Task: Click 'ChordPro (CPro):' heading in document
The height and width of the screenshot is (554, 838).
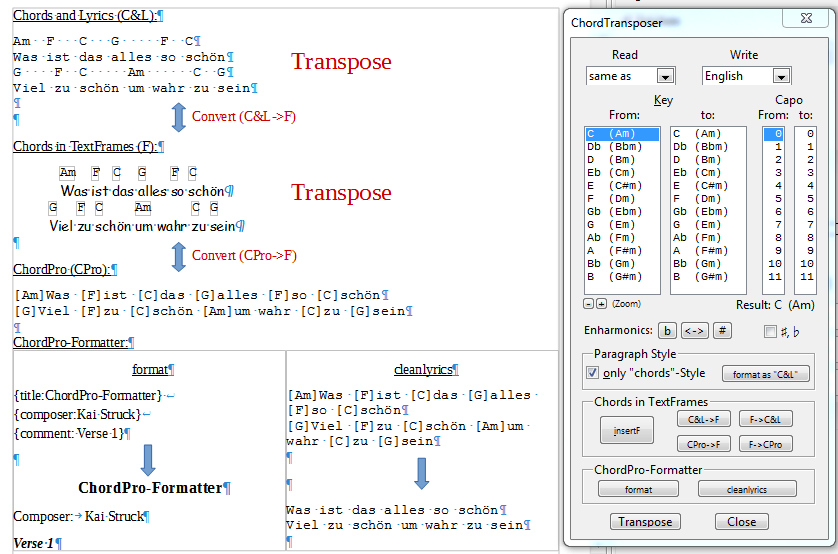Action: coord(62,269)
